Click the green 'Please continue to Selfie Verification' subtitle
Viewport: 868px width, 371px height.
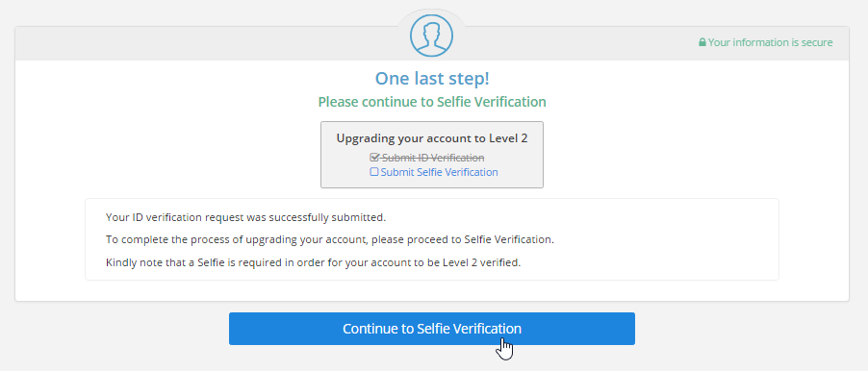click(x=432, y=102)
